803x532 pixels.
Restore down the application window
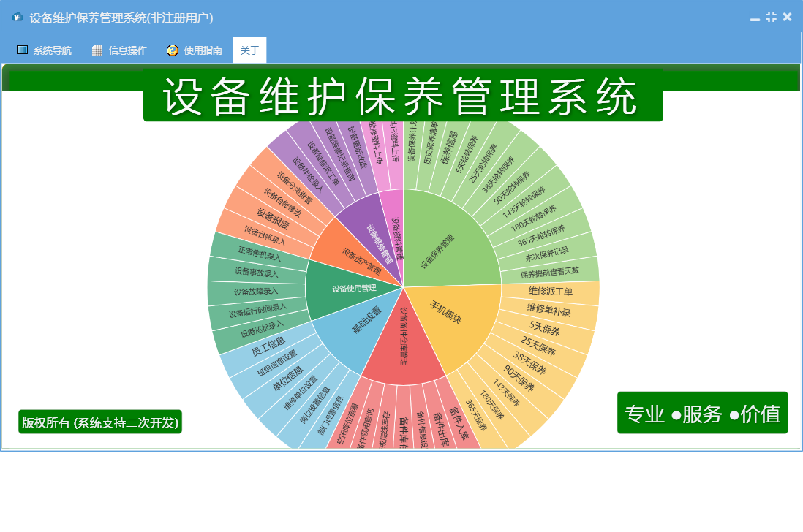click(x=772, y=17)
